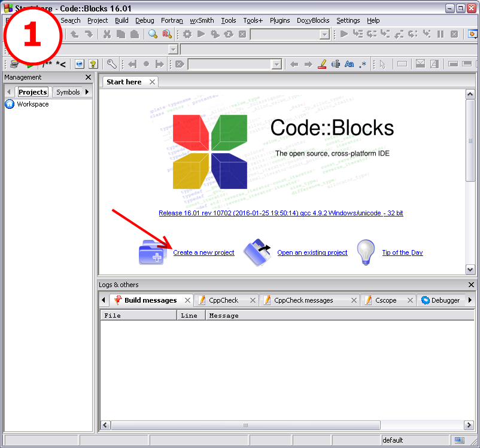Image resolution: width=480 pixels, height=448 pixels.
Task: Show earlier log tabs with the left arrow
Action: [x=104, y=300]
